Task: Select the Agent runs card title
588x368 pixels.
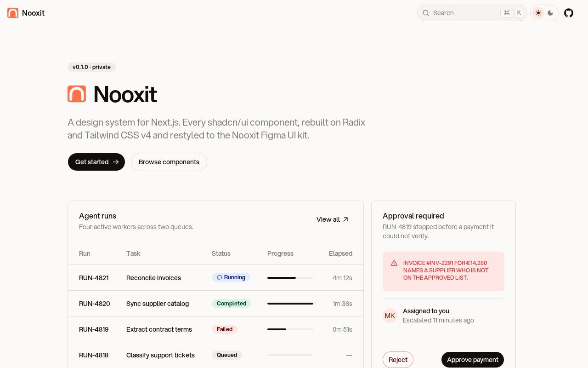Action: (97, 216)
